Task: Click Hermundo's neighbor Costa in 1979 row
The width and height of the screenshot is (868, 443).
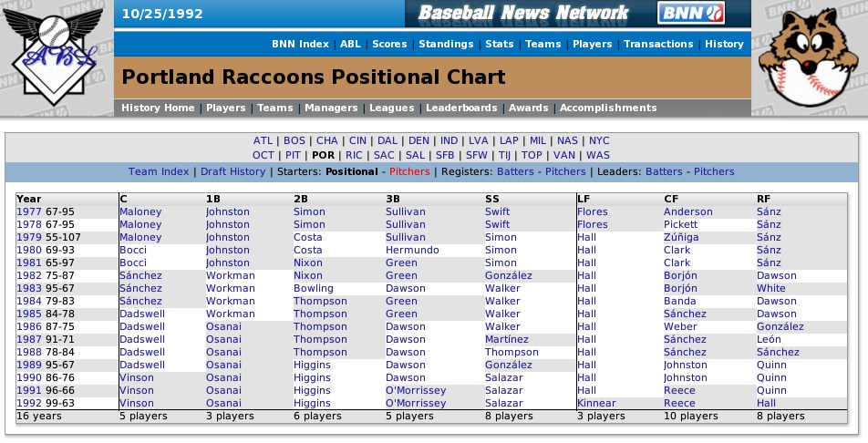Action: pos(308,237)
